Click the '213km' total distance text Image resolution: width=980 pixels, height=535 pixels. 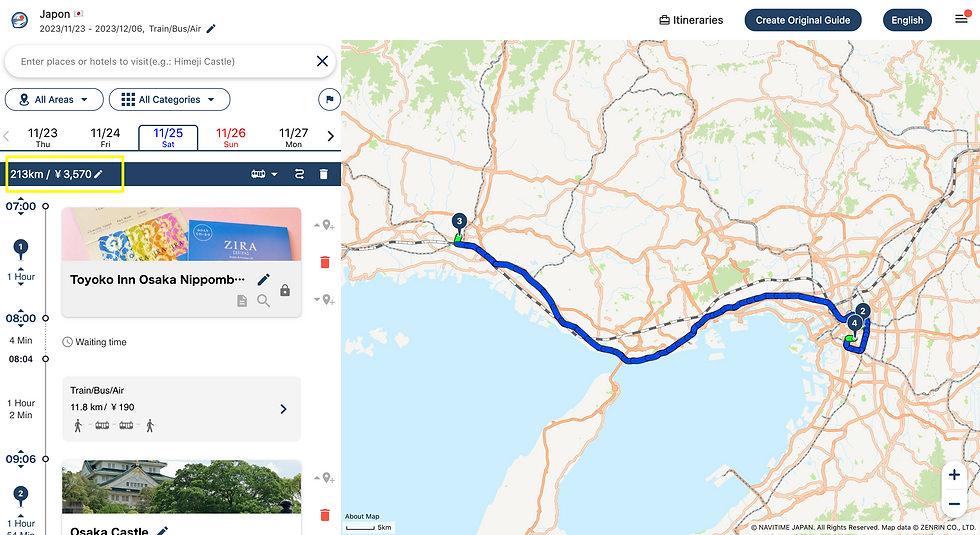point(26,174)
